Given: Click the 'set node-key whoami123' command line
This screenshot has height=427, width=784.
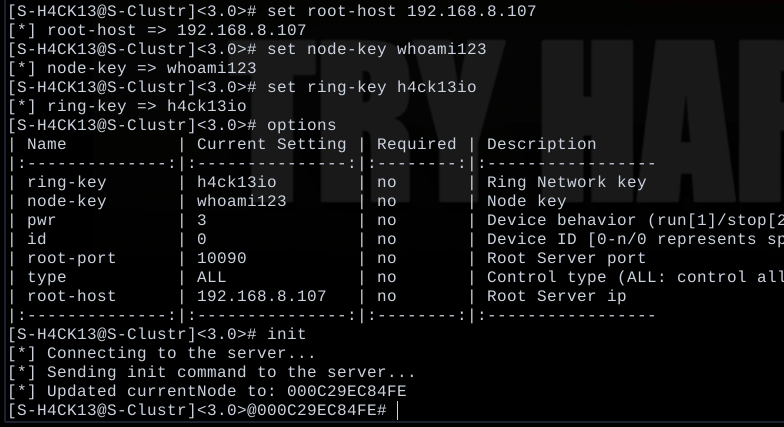Looking at the screenshot, I should tap(376, 49).
